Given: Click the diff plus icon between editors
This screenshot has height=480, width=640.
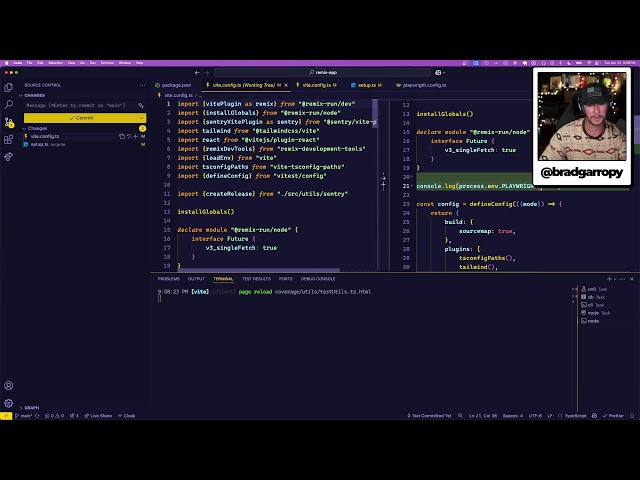Looking at the screenshot, I should click(x=383, y=186).
